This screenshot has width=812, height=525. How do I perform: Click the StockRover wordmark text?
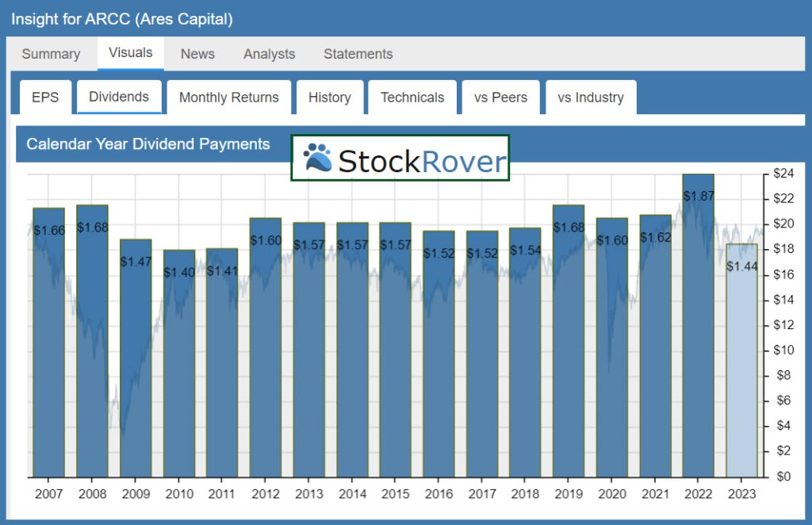point(422,161)
